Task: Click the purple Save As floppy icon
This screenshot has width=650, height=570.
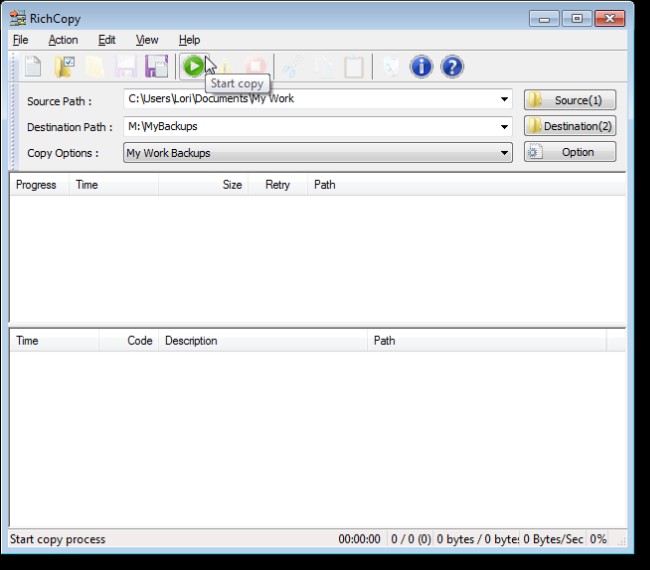Action: coord(156,66)
